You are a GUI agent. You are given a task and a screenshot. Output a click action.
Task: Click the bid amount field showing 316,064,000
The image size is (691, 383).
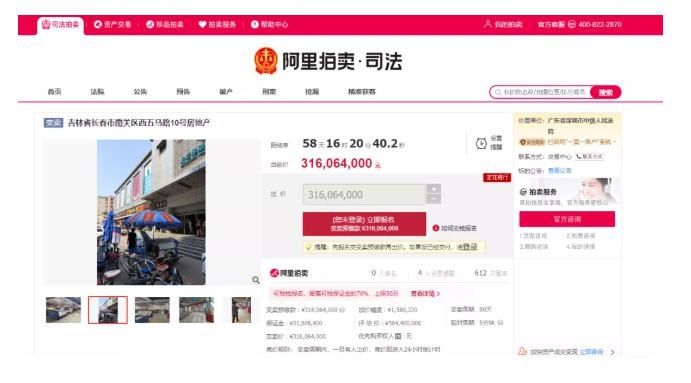click(364, 194)
